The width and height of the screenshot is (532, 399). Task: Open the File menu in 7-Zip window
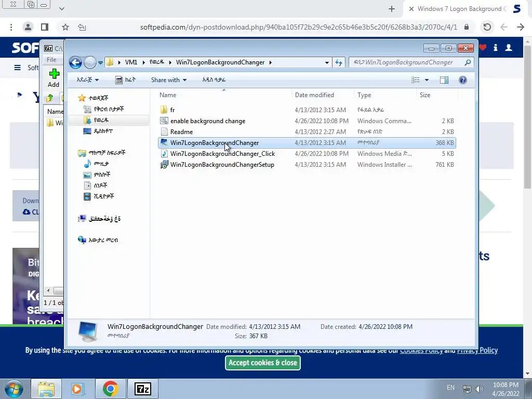[51, 60]
